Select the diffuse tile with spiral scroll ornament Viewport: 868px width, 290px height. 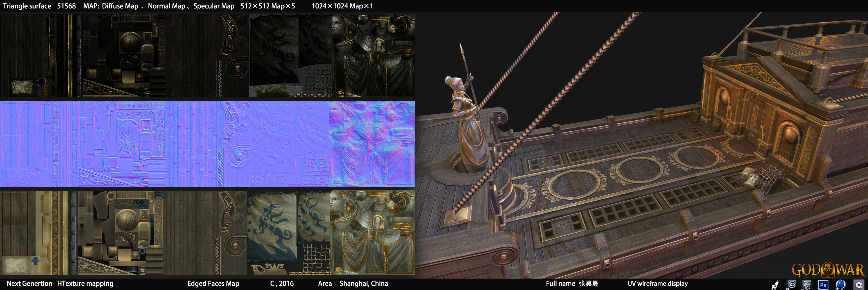[205, 233]
